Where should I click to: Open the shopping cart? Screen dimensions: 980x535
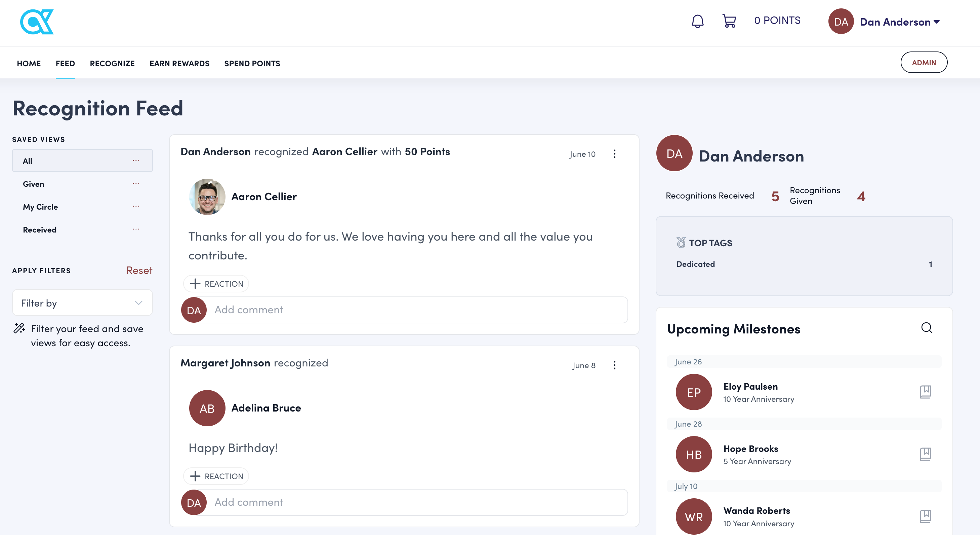tap(729, 21)
